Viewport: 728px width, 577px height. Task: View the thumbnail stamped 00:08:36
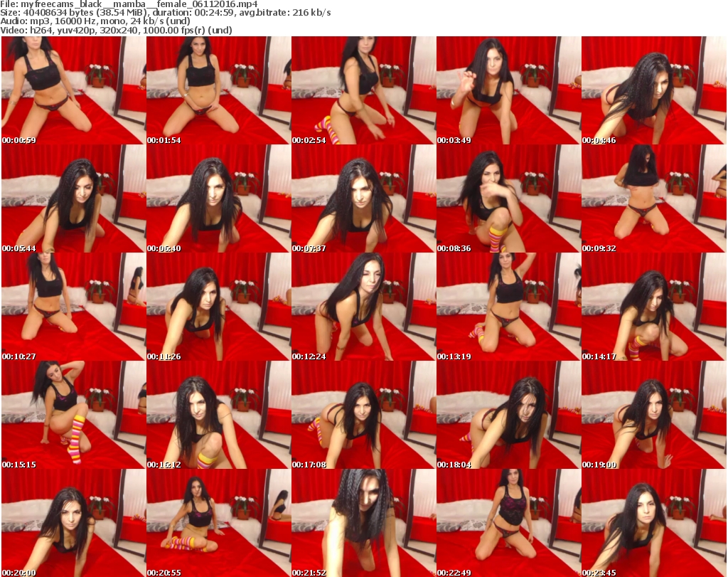[x=509, y=198]
